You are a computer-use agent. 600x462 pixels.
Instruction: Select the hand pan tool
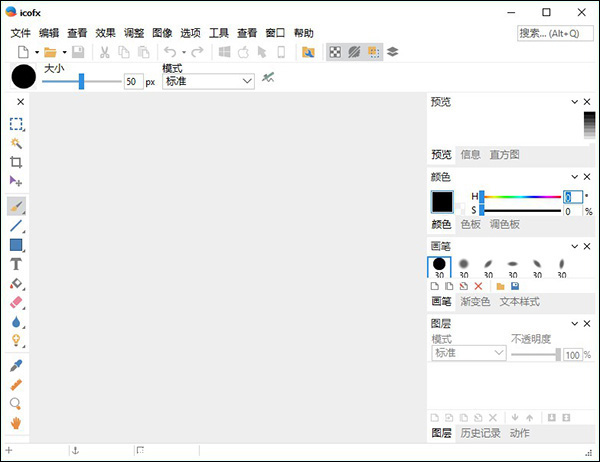(x=16, y=423)
